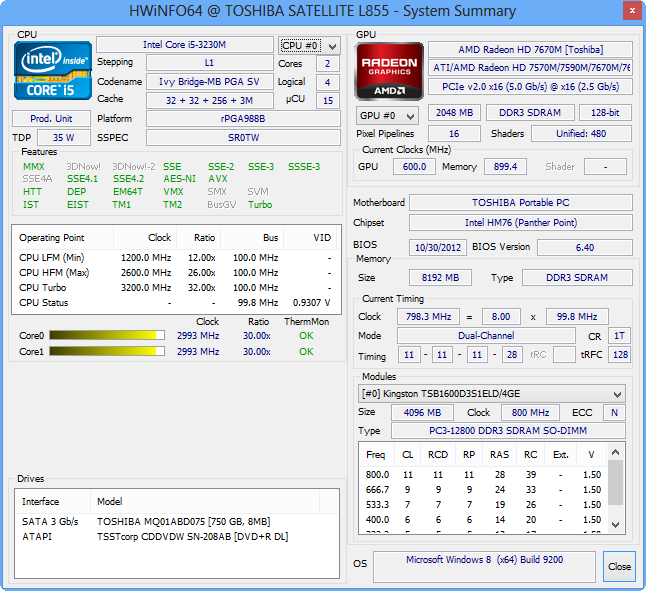Click the memory size 8192 MB field
The width and height of the screenshot is (646, 591).
(x=440, y=278)
